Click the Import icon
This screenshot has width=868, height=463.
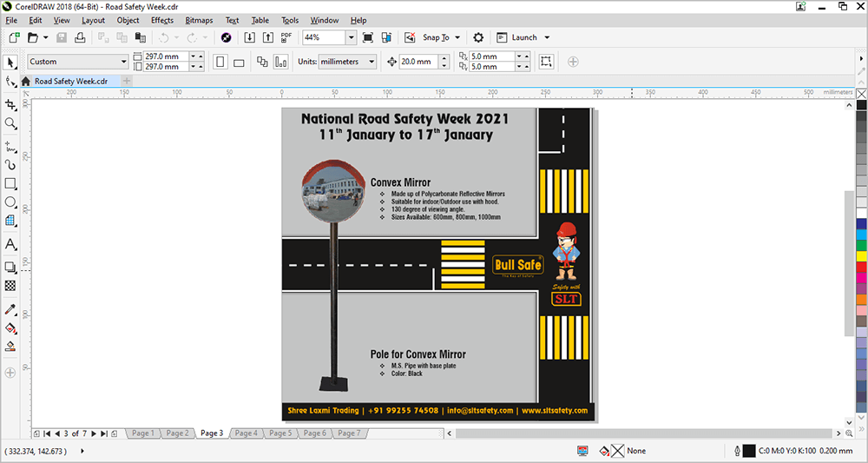point(250,37)
